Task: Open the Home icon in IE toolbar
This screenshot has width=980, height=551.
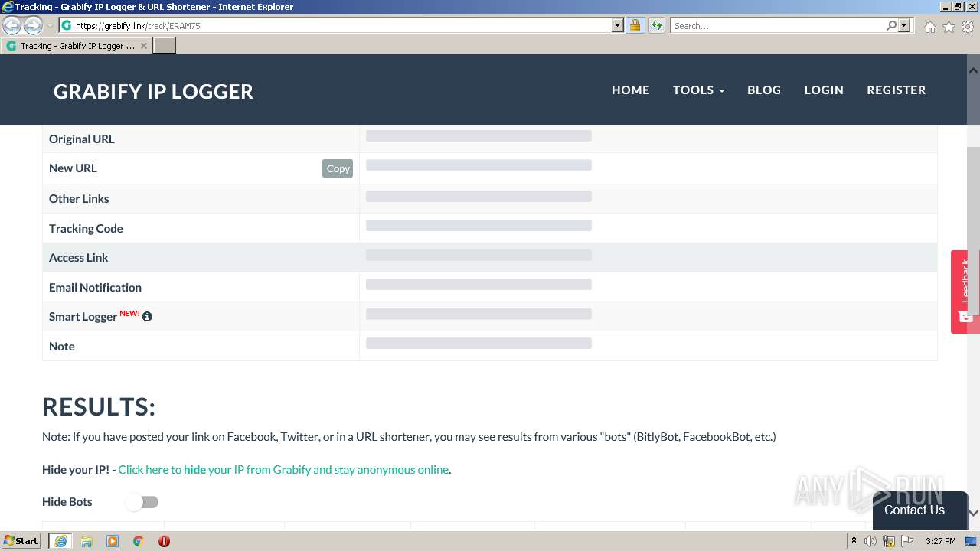Action: click(929, 27)
